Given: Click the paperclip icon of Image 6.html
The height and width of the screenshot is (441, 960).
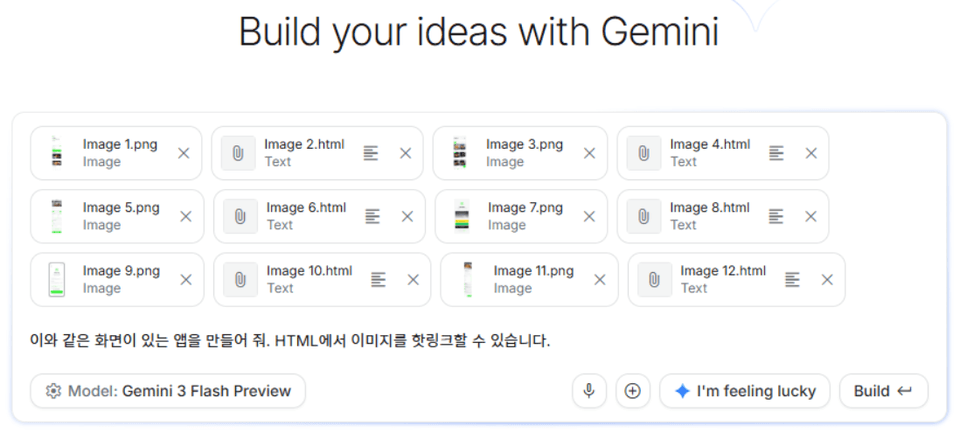Looking at the screenshot, I should (240, 216).
